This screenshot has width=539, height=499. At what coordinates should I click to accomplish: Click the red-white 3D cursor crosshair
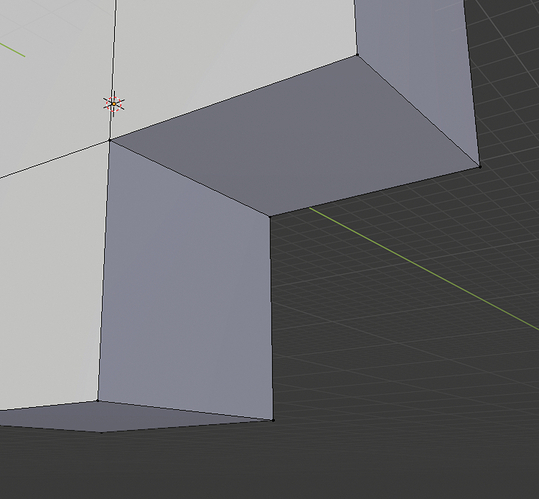114,104
